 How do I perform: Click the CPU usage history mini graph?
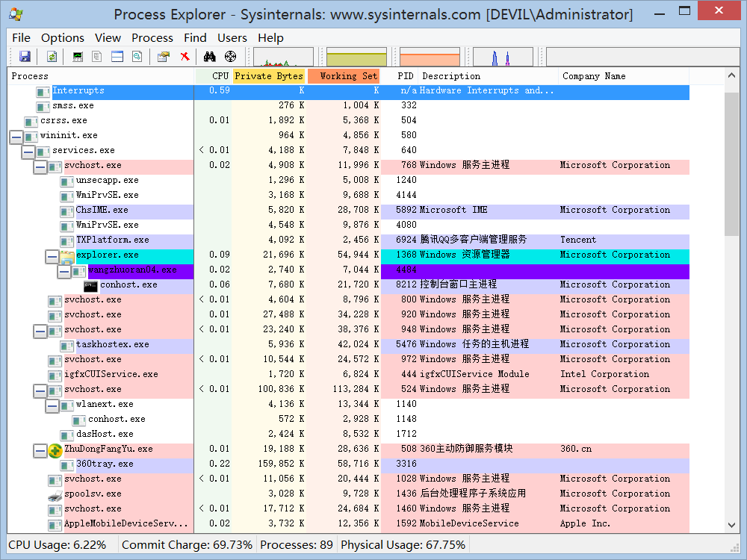click(283, 57)
